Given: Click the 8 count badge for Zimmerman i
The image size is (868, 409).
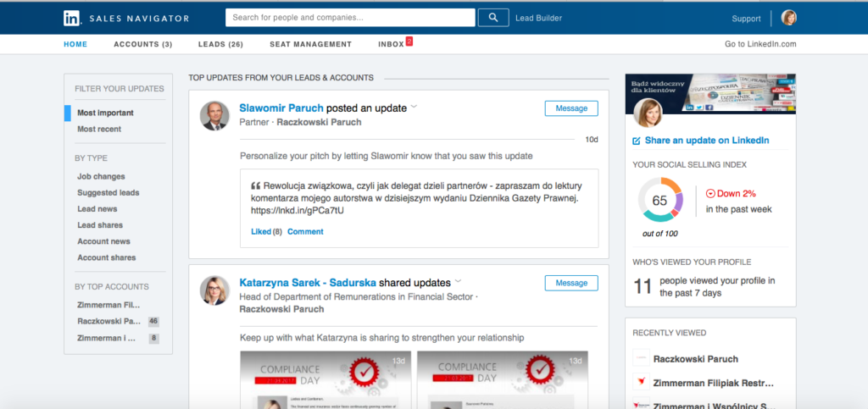Looking at the screenshot, I should click(x=153, y=338).
